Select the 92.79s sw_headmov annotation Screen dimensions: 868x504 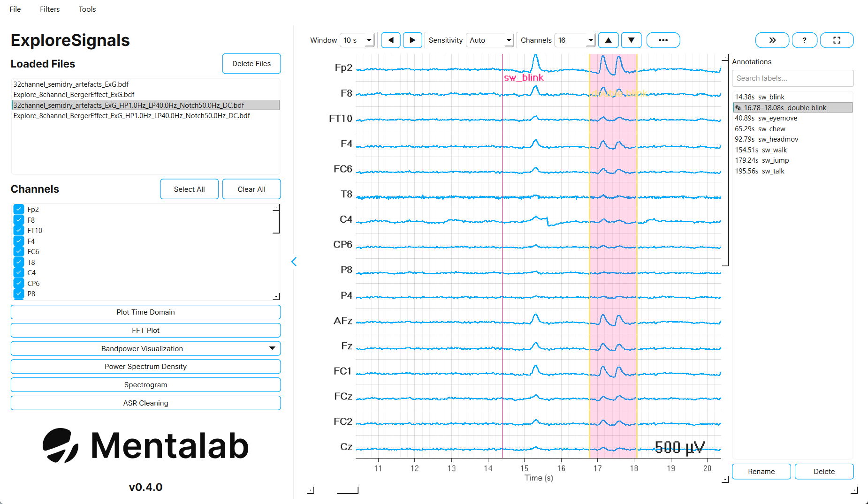point(793,139)
